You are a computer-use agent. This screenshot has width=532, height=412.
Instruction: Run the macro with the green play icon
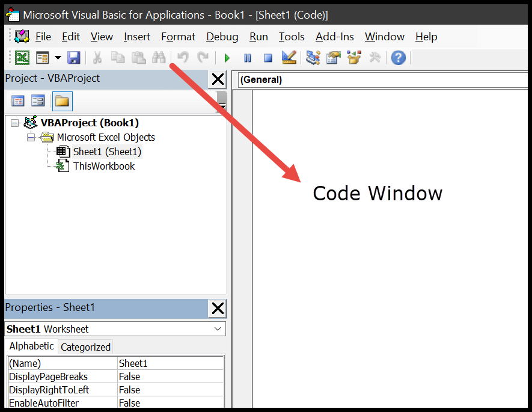pyautogui.click(x=227, y=58)
